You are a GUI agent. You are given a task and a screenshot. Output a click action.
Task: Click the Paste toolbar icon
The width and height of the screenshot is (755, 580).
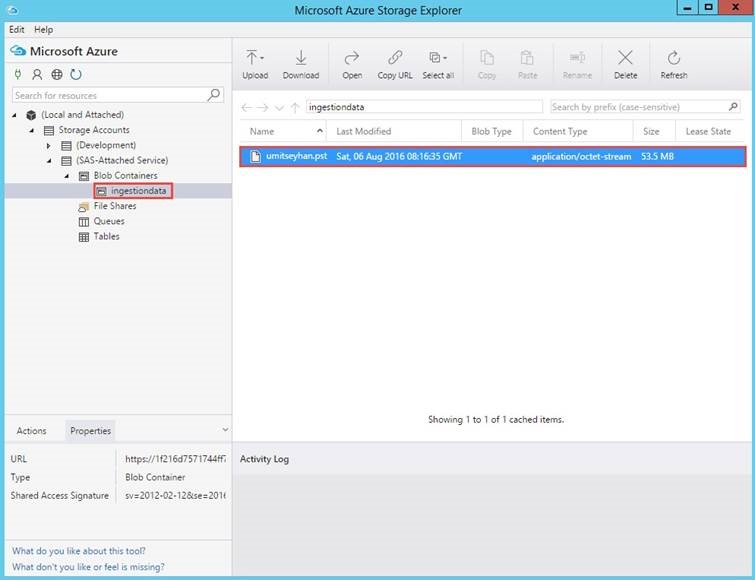pyautogui.click(x=527, y=58)
